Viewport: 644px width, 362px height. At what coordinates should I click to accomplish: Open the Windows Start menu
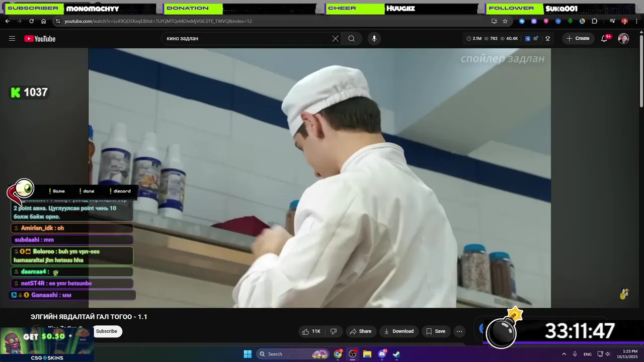pos(248,354)
